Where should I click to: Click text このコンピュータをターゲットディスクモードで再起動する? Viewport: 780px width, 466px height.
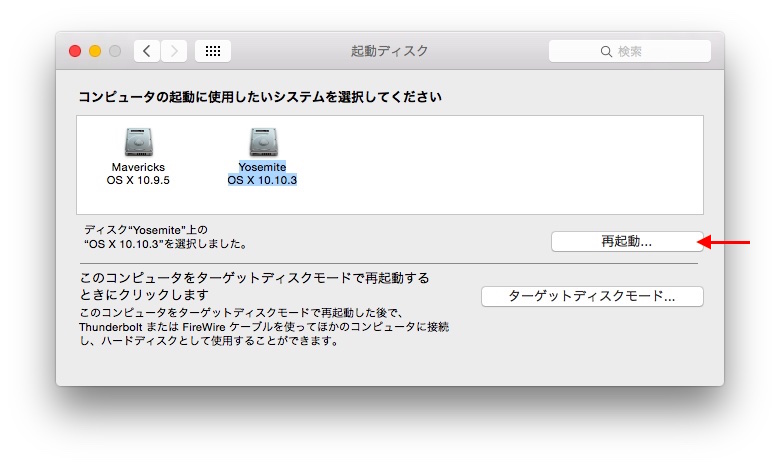pos(254,278)
